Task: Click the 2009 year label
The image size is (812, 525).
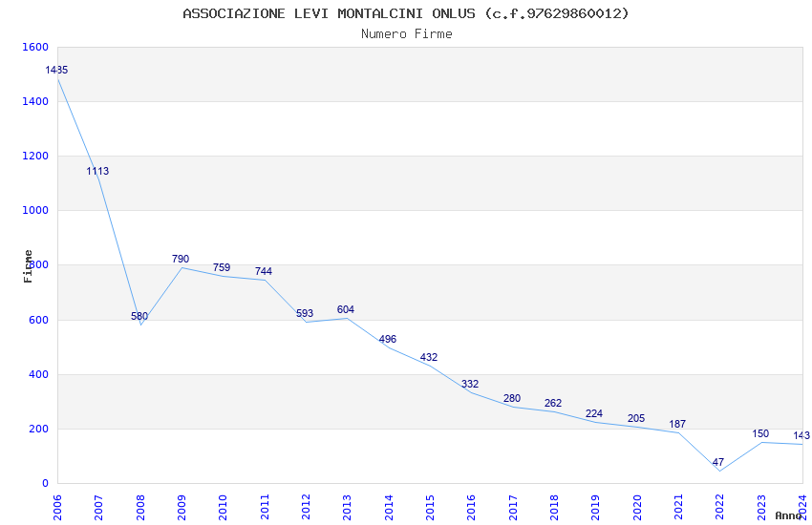Action: [x=182, y=507]
